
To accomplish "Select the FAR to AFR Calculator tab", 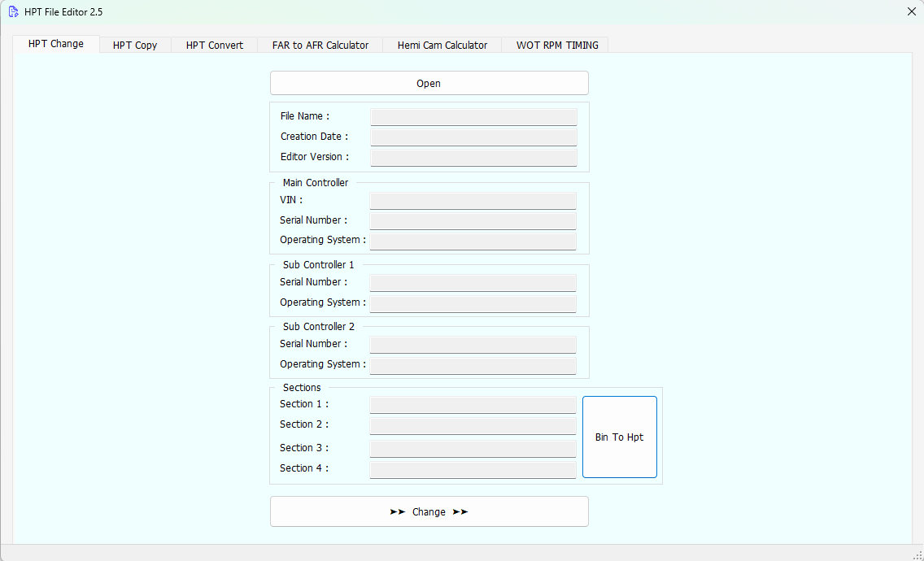I will (320, 46).
